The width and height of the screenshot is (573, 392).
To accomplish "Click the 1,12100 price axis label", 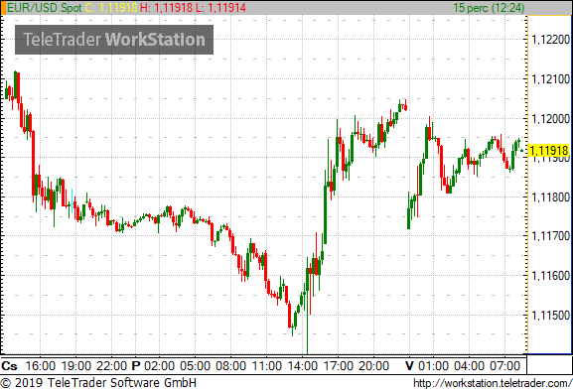I will tap(551, 79).
